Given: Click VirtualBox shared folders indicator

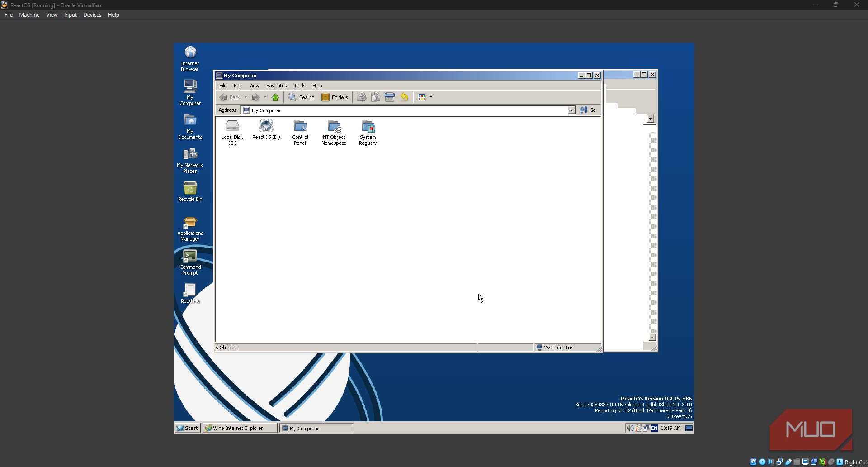Looking at the screenshot, I should coord(797,462).
